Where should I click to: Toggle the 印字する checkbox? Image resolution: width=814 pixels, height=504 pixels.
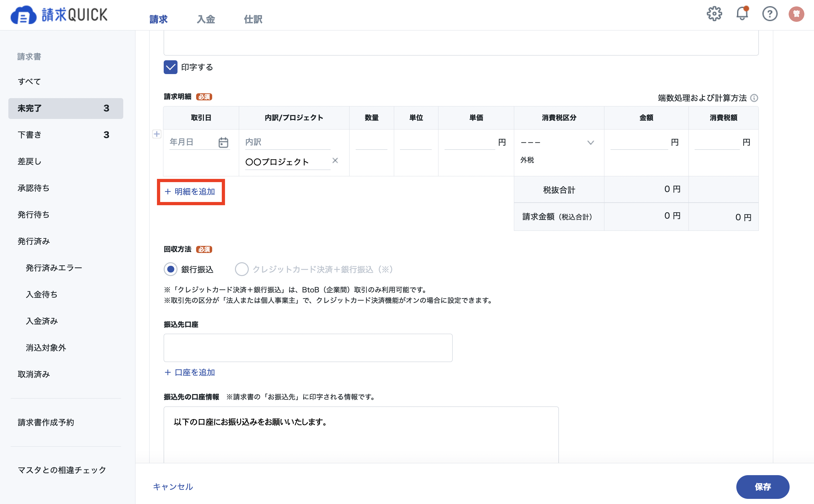coord(170,67)
